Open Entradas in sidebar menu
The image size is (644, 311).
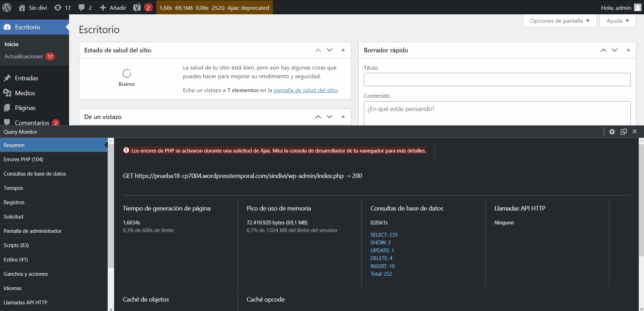click(x=27, y=78)
